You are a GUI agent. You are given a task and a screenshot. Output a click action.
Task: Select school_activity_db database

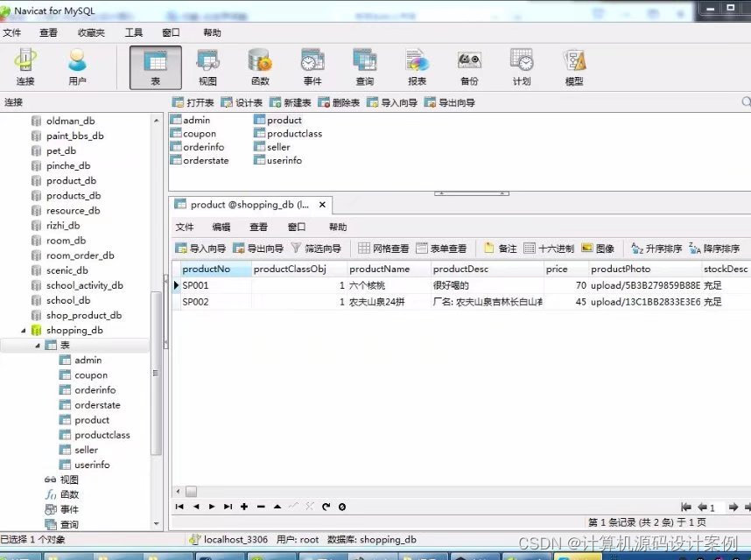84,285
